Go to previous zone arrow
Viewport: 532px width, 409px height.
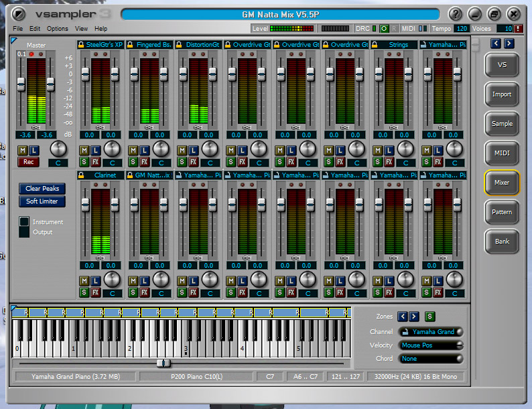403,317
